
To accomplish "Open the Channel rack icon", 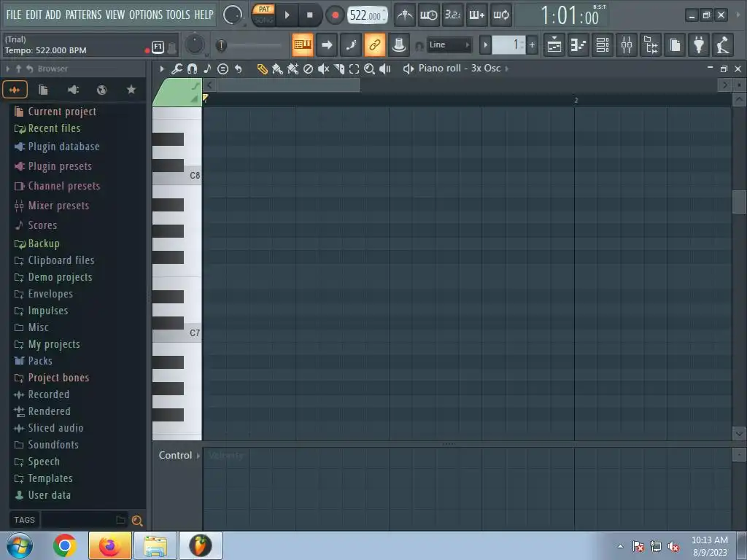I will [603, 45].
